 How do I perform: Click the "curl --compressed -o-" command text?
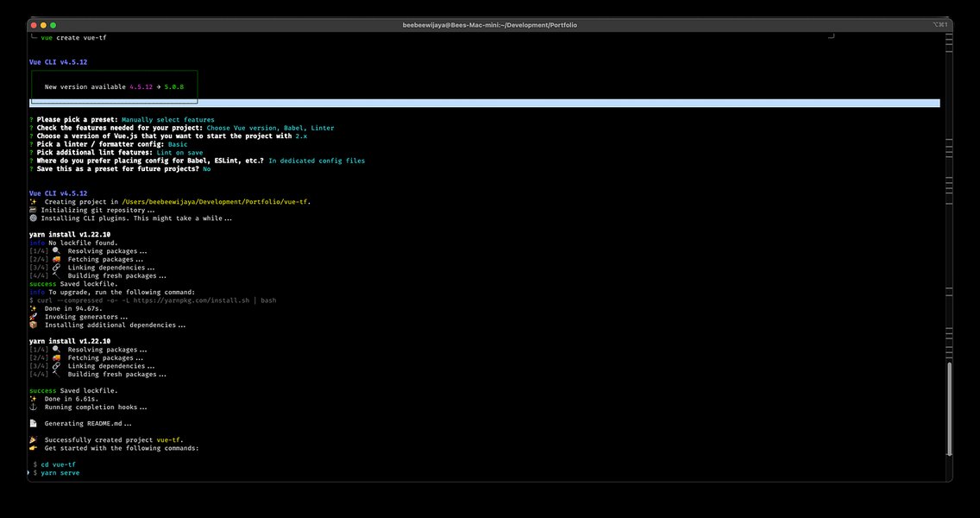pos(79,300)
